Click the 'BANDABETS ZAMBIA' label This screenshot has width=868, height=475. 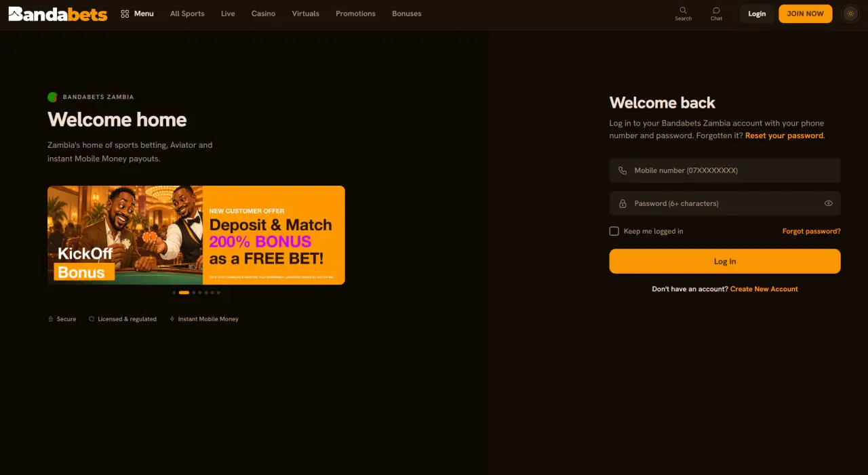98,97
